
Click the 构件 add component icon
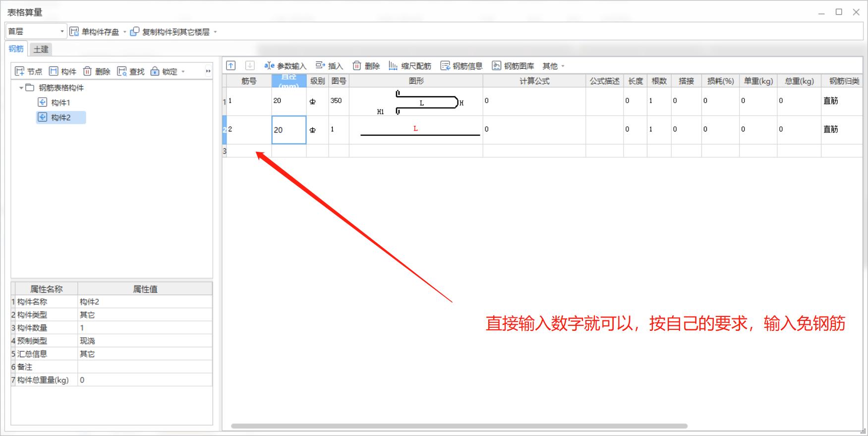point(54,71)
